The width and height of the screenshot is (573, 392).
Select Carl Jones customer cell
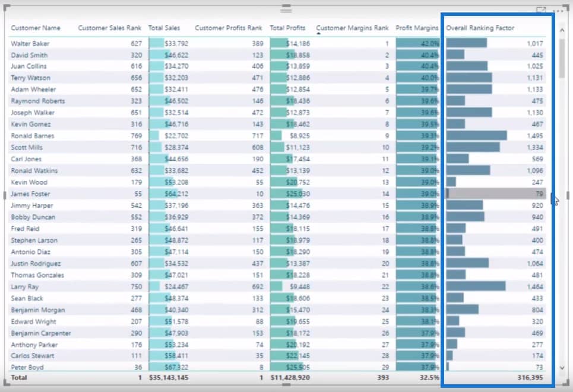pyautogui.click(x=26, y=159)
